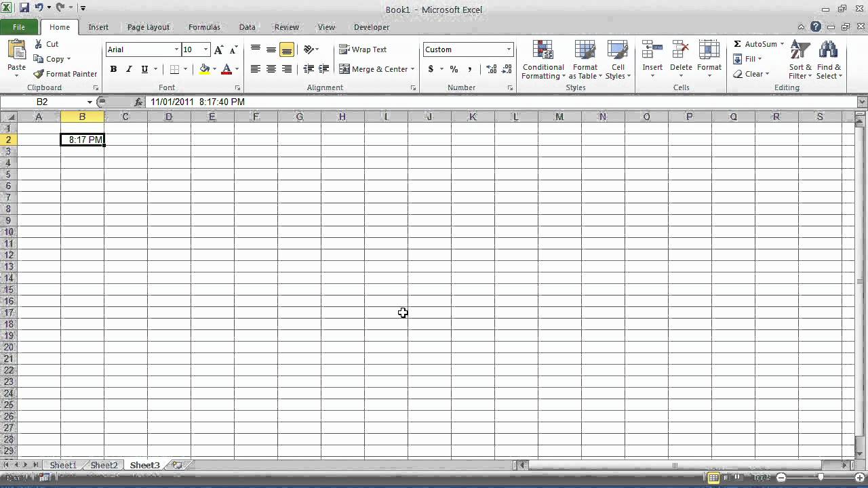The height and width of the screenshot is (488, 868).
Task: Expand the Arial font name dropdown
Action: click(176, 49)
